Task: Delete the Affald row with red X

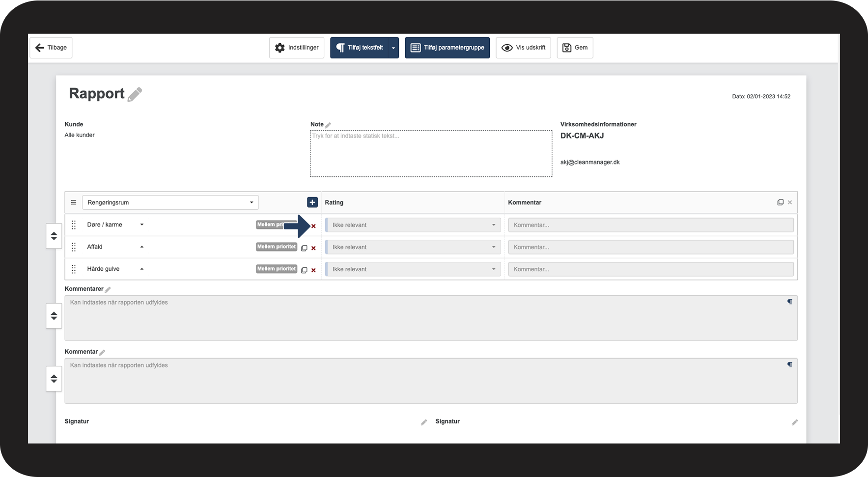Action: (x=313, y=248)
